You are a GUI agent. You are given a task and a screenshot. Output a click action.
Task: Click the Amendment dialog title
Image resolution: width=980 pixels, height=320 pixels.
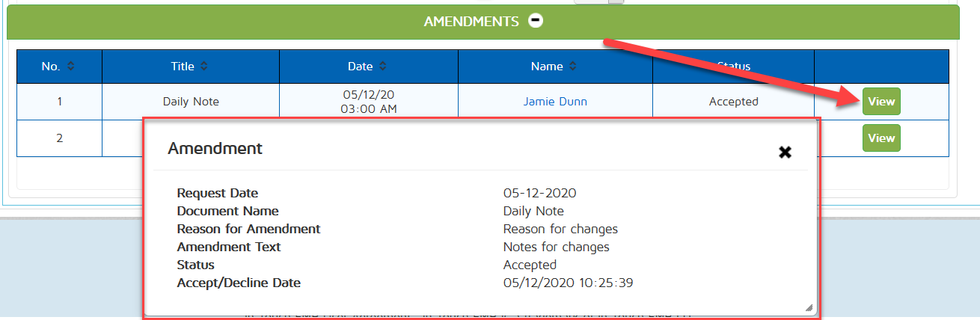(x=215, y=148)
